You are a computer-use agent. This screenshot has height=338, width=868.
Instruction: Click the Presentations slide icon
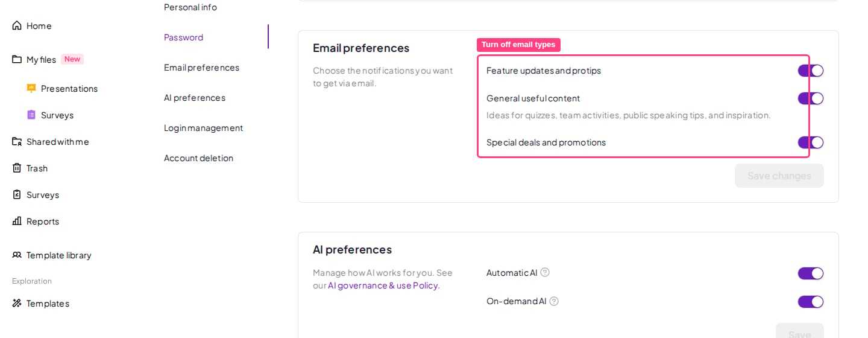[x=31, y=88]
